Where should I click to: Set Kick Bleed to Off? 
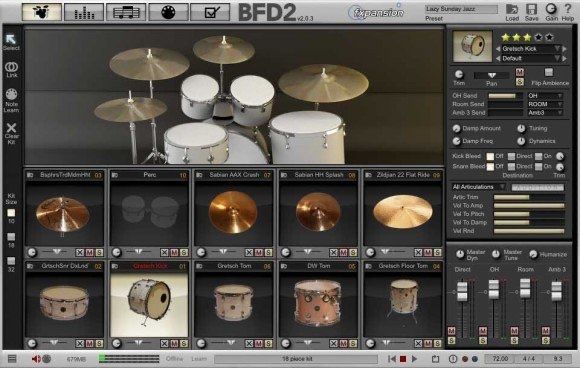[x=490, y=156]
